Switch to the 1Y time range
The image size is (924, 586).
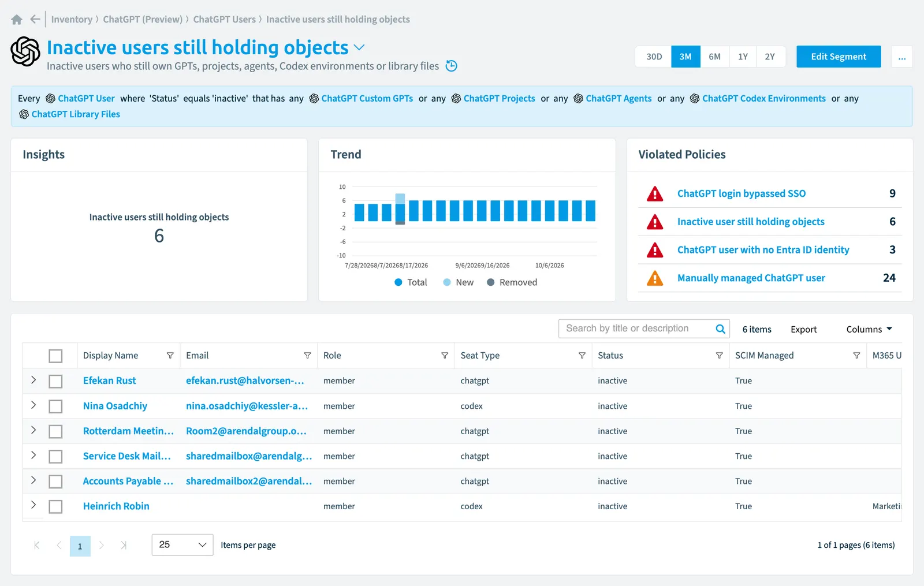pos(743,57)
